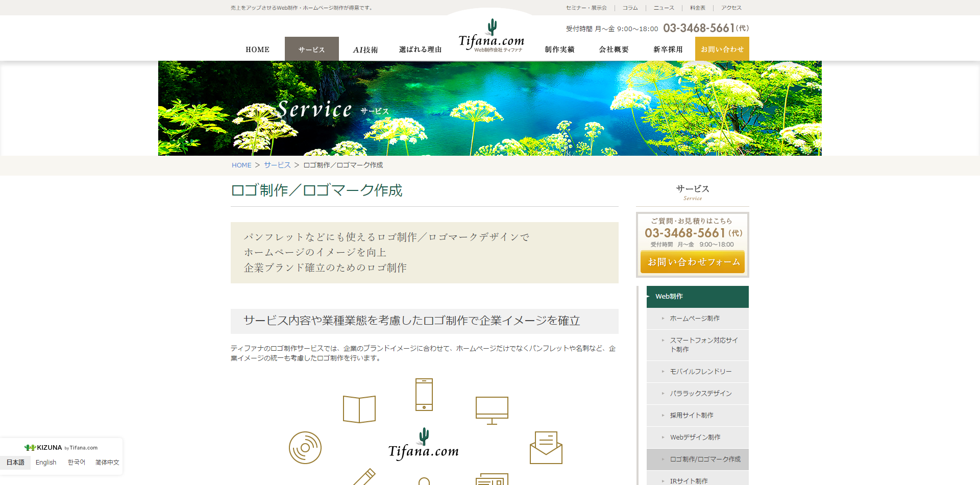Click the お問い合わせフォーム button
This screenshot has width=980, height=485.
[x=692, y=261]
